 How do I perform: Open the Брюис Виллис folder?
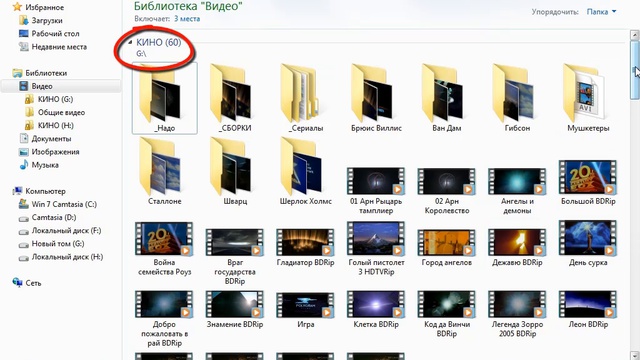[x=376, y=98]
